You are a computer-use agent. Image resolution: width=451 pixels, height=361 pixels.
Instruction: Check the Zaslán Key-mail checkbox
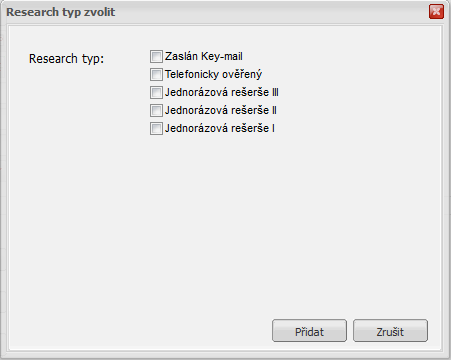point(156,57)
